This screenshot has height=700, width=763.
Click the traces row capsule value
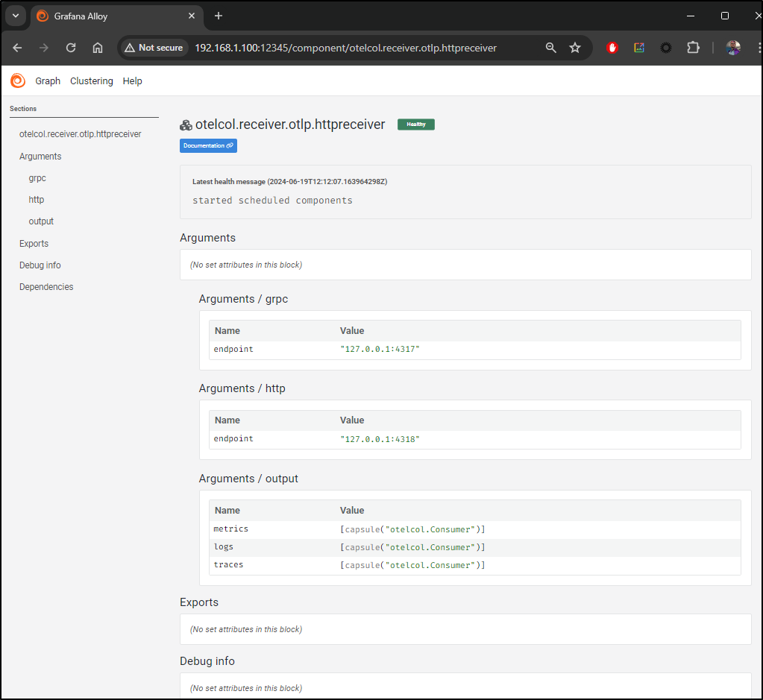pos(412,565)
